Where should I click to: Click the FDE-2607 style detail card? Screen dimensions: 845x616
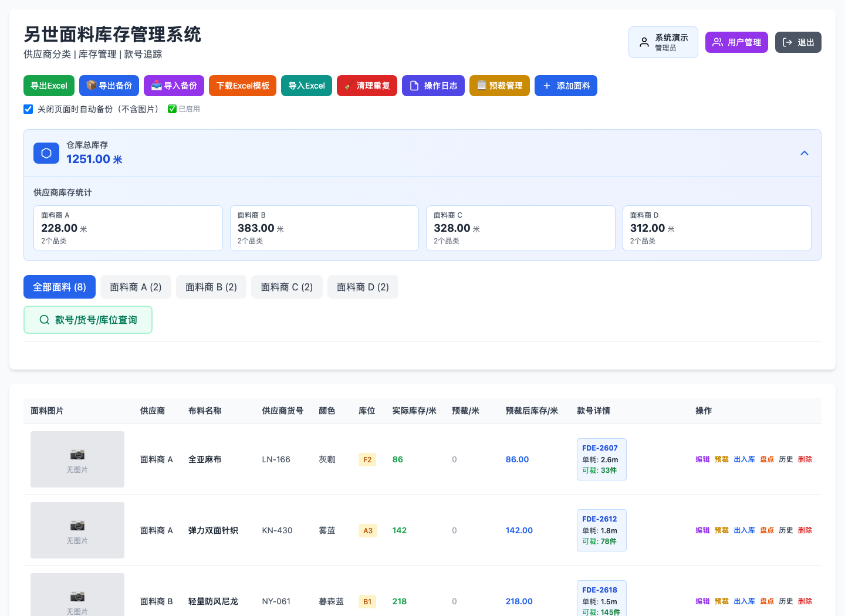click(601, 459)
